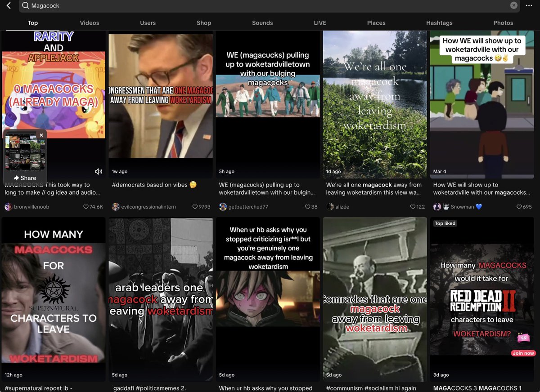Open the Sounds tab
The height and width of the screenshot is (392, 540).
(262, 22)
